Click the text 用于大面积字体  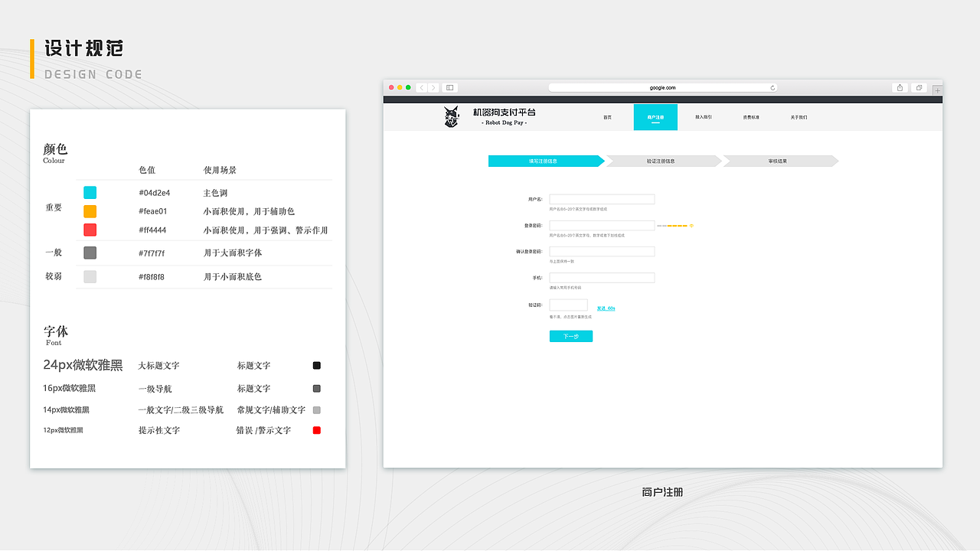pyautogui.click(x=233, y=253)
